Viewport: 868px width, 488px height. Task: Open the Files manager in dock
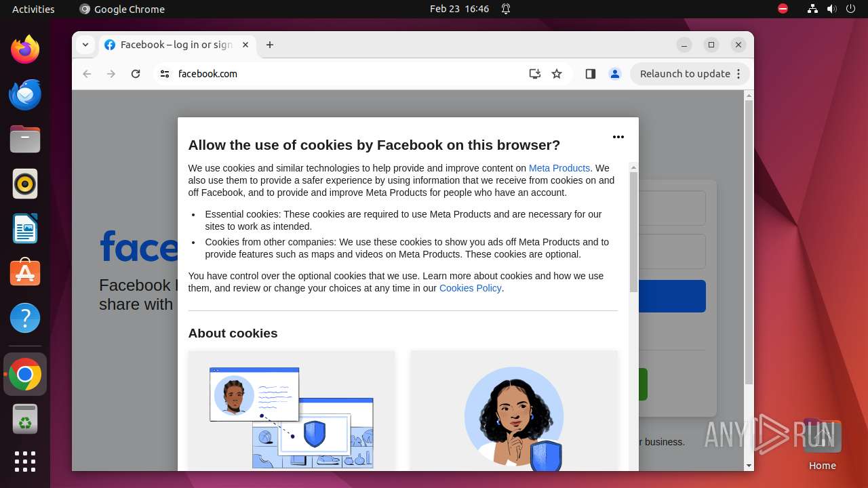click(x=25, y=140)
